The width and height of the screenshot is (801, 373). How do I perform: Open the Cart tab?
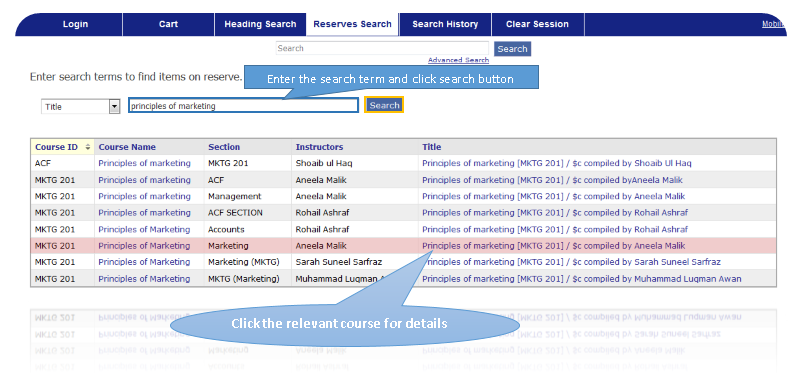point(168,24)
